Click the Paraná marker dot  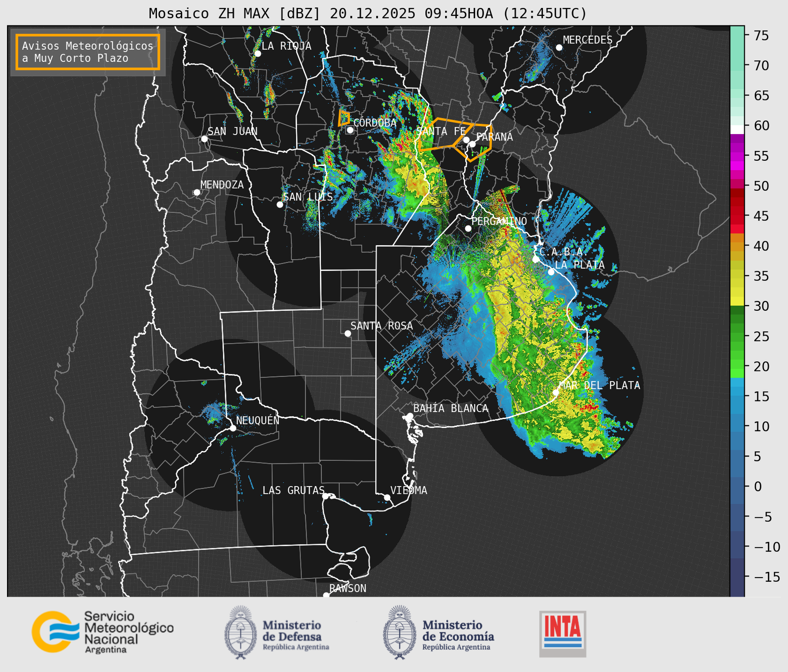coord(472,144)
